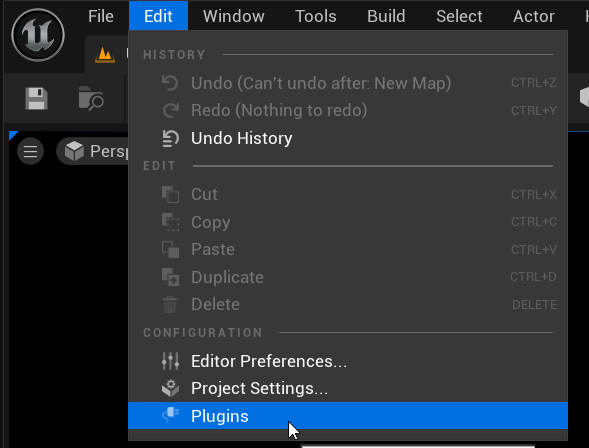Expand the Perspective view mode dropdown
Viewport: 589px width, 448px height.
[92, 151]
